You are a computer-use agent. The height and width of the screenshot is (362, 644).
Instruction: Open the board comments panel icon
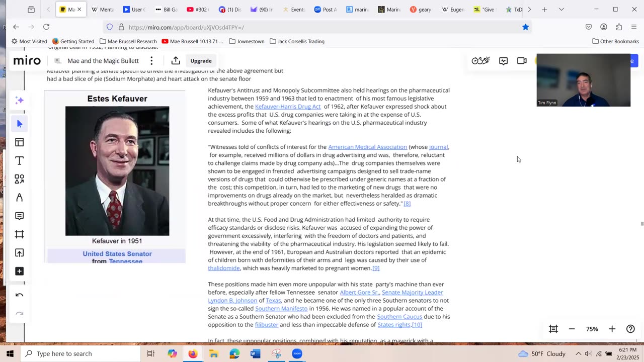(504, 61)
